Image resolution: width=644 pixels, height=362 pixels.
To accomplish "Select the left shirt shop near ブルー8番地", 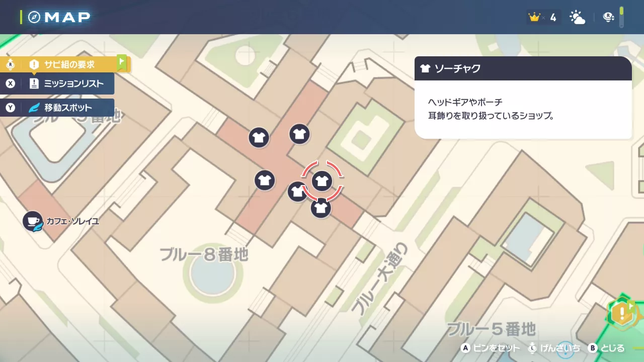I will [x=265, y=180].
